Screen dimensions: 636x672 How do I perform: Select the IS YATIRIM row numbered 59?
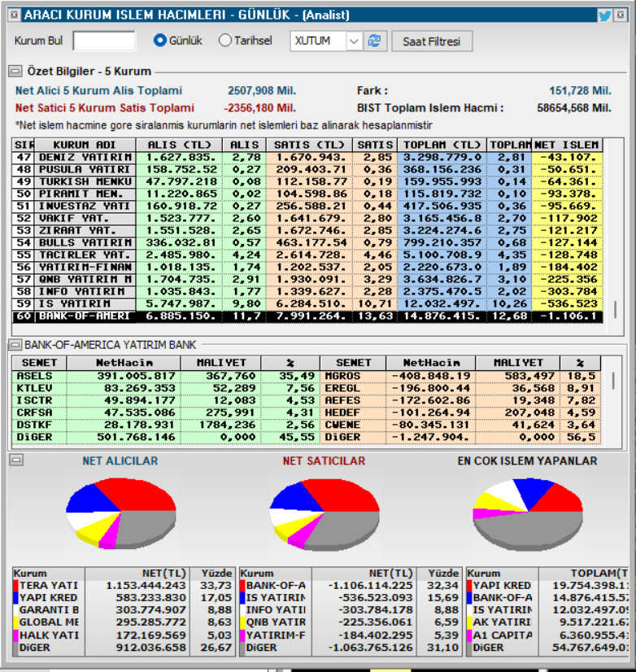[x=307, y=303]
